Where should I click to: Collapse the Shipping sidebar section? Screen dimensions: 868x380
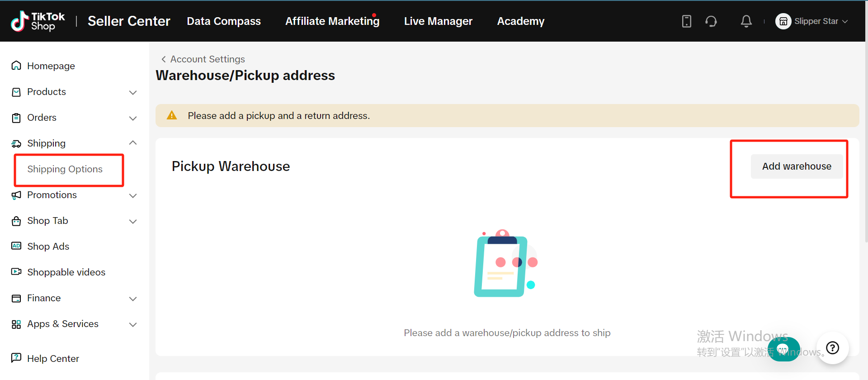pyautogui.click(x=132, y=143)
